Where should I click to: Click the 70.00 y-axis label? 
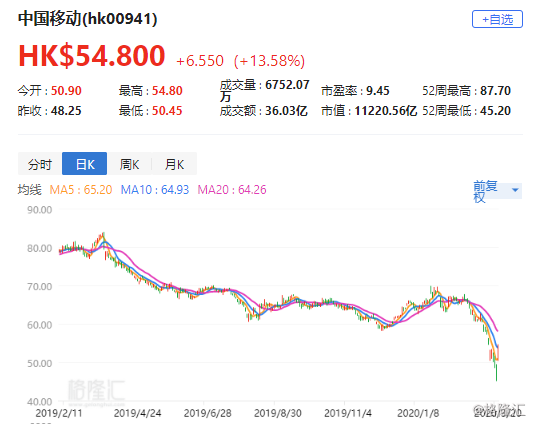pyautogui.click(x=40, y=287)
